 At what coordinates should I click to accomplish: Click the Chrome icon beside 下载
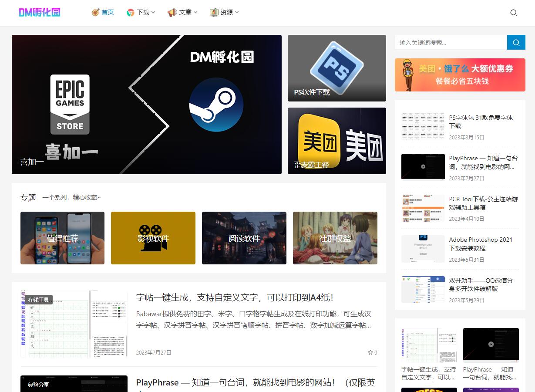130,13
